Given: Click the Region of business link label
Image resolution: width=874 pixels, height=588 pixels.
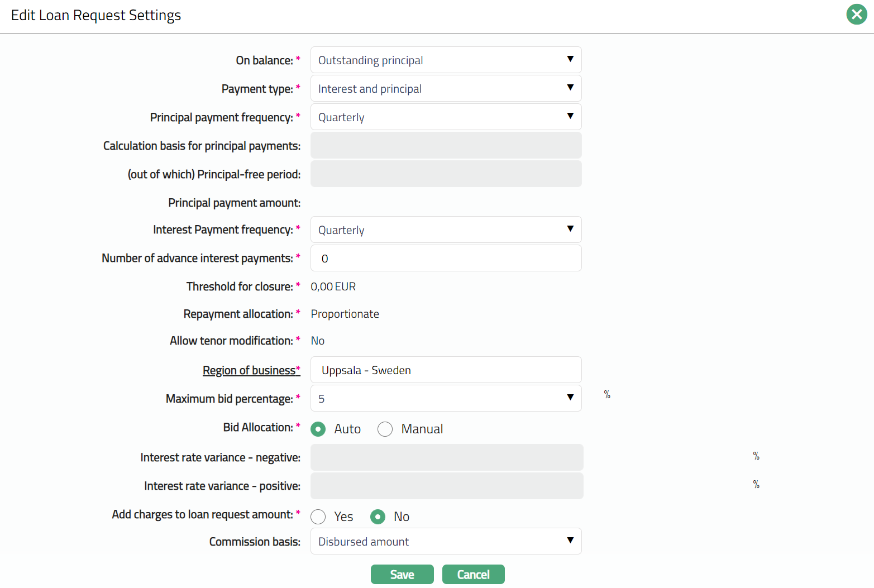Looking at the screenshot, I should coord(251,370).
